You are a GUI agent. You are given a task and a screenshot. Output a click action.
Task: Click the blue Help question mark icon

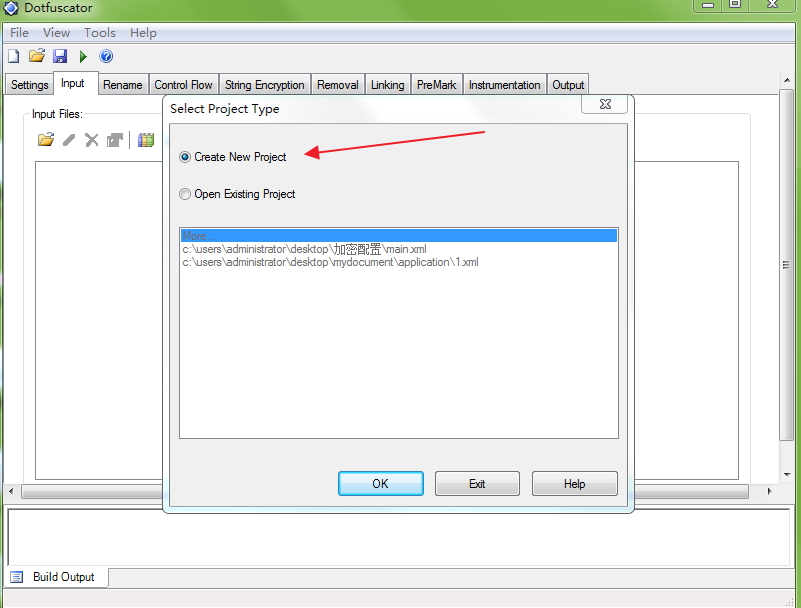click(106, 56)
